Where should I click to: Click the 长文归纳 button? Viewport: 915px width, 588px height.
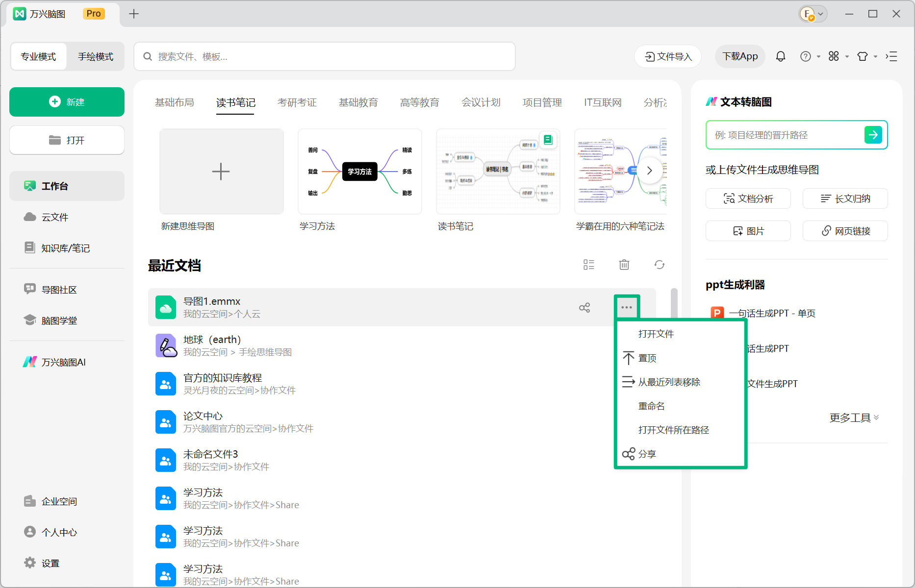pyautogui.click(x=845, y=198)
